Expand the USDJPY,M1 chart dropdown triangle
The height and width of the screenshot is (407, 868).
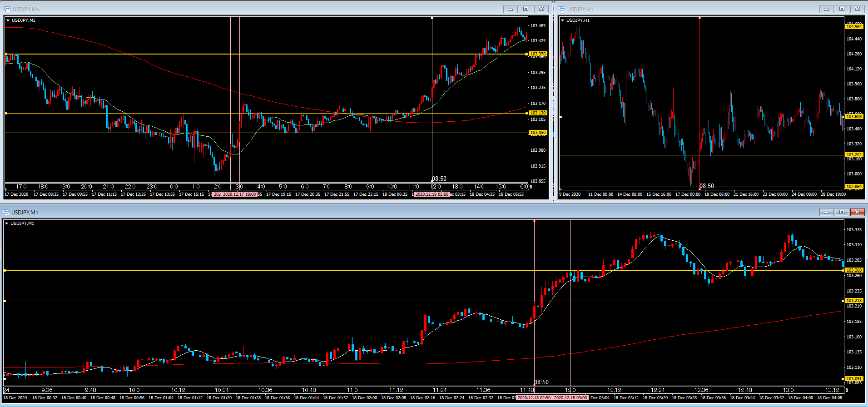pos(7,223)
